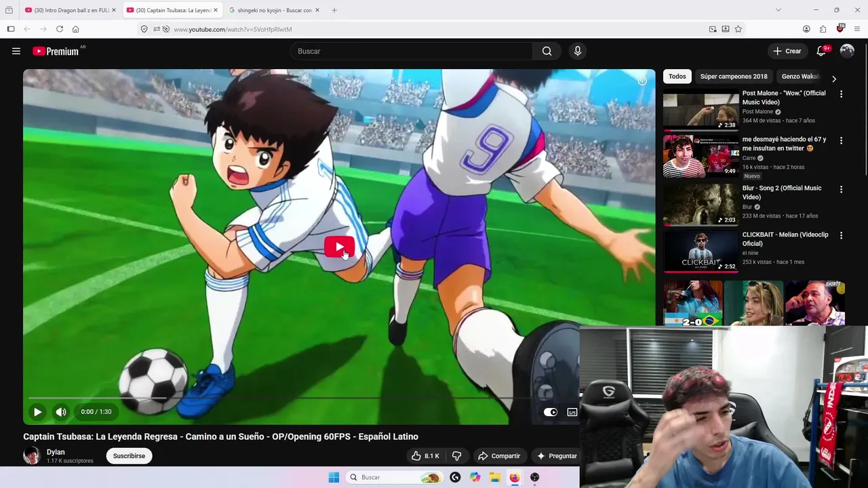Toggle the browser sidebar button

tap(11, 29)
